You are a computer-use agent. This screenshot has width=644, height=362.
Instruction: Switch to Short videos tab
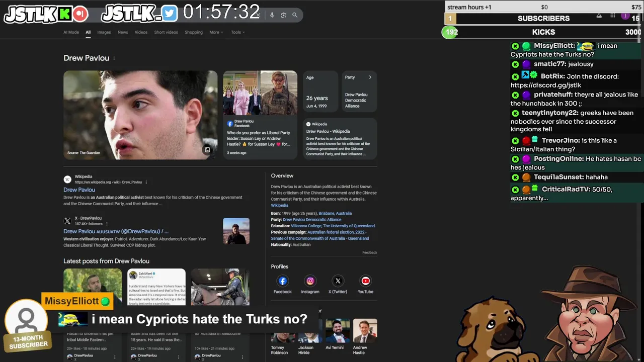pyautogui.click(x=166, y=32)
